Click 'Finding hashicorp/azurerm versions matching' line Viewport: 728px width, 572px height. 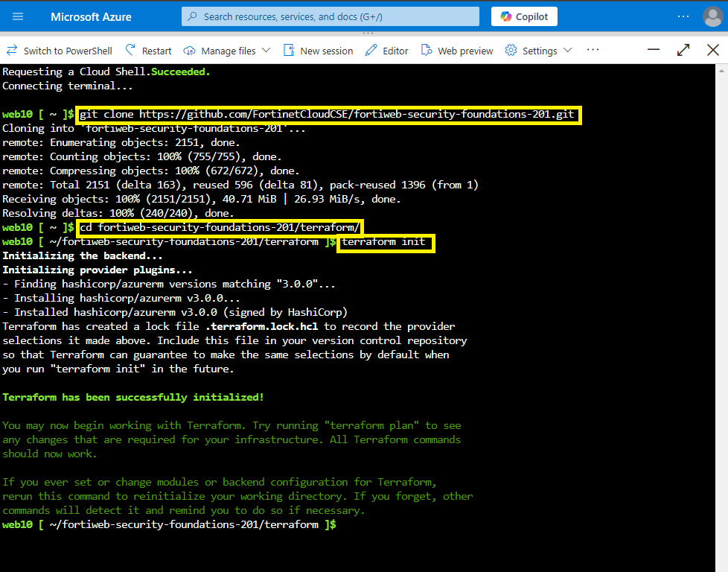coord(169,284)
